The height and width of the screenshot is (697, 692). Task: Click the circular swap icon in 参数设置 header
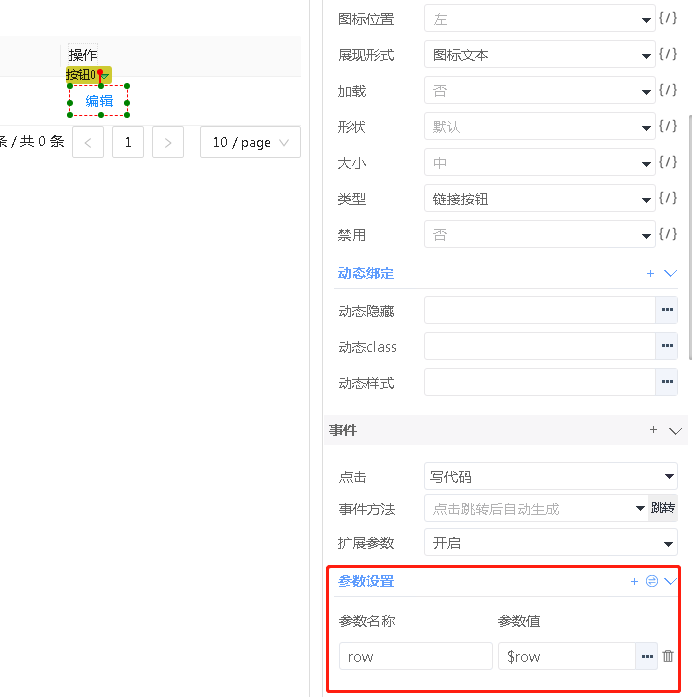pyautogui.click(x=652, y=581)
